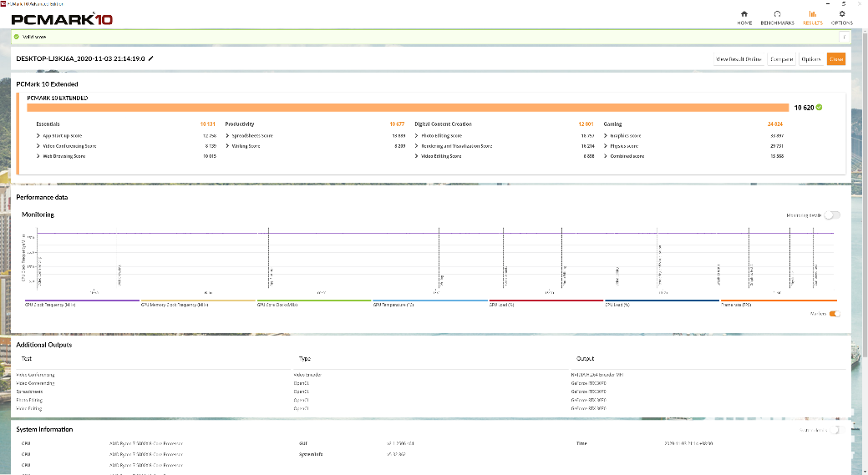Screen dimensions: 868x475
Task: Click the Essentials score 10 131
Action: (207, 124)
